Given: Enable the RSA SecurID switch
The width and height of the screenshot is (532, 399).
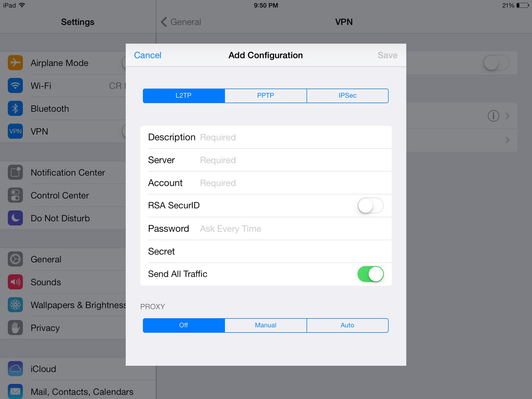Looking at the screenshot, I should click(x=370, y=205).
